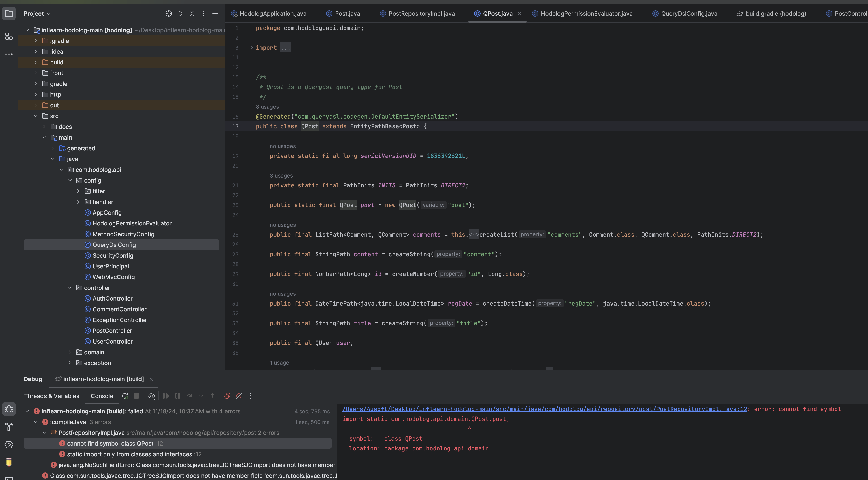Viewport: 868px width, 480px height.
Task: Select the Console tab in Debug panel
Action: 102,396
